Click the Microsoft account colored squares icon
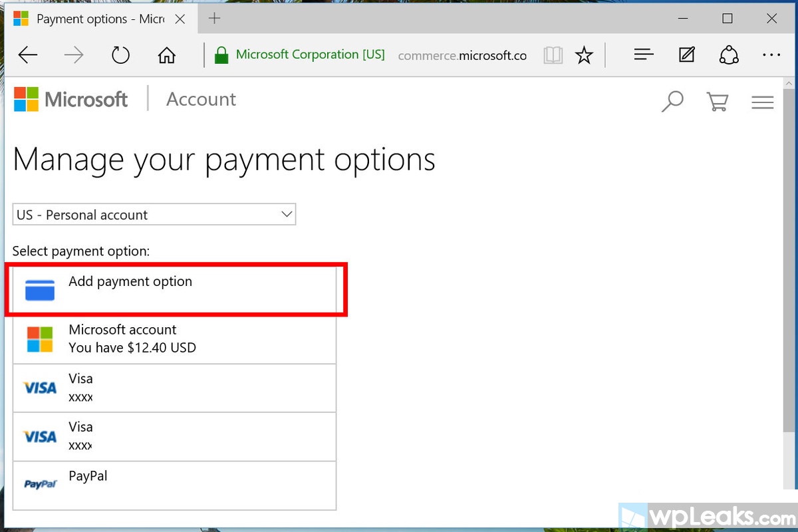This screenshot has width=798, height=532. click(x=40, y=339)
